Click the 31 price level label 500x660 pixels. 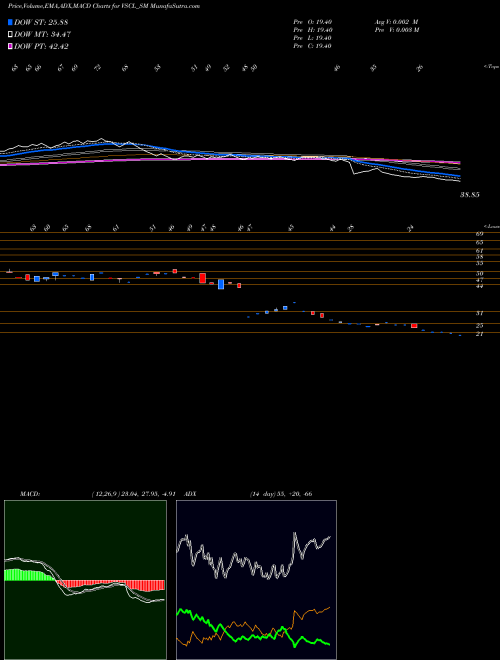(x=479, y=313)
